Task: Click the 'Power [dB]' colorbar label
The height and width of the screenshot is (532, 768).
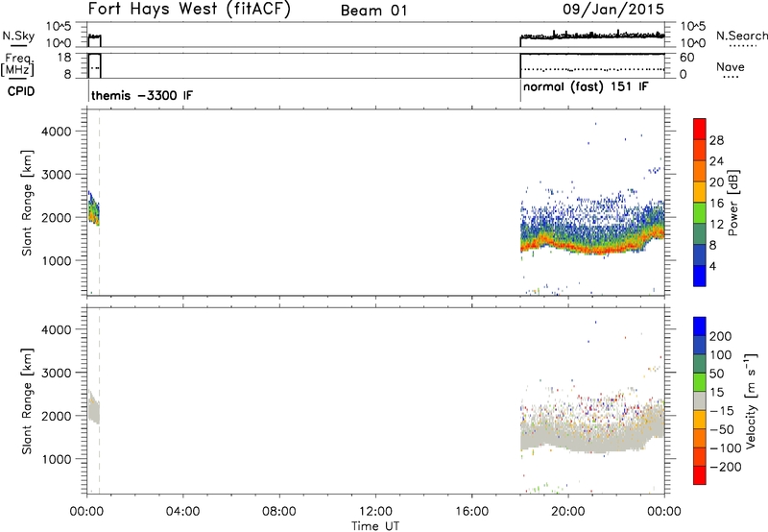Action: (x=732, y=203)
